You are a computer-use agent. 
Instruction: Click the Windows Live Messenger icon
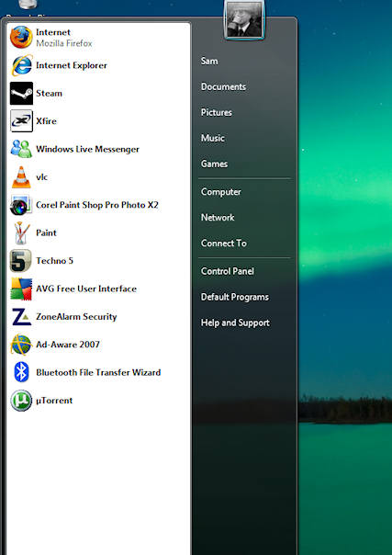(x=21, y=149)
